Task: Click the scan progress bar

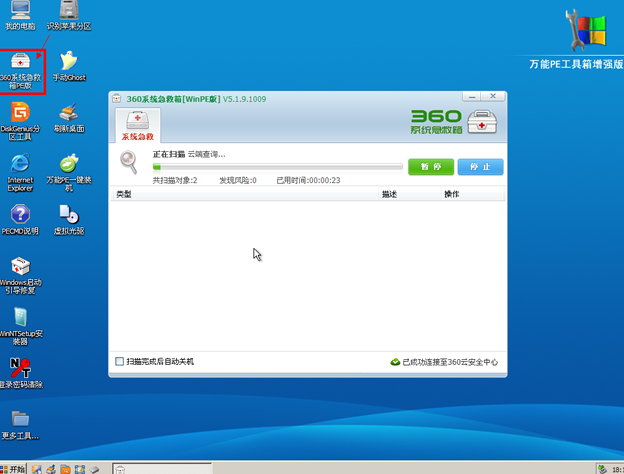Action: 278,167
